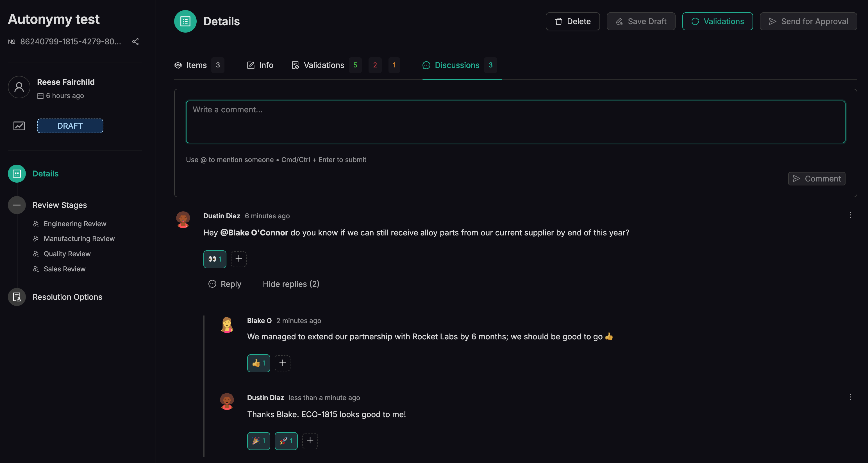Toggle the eyes emoji reaction

tap(215, 259)
